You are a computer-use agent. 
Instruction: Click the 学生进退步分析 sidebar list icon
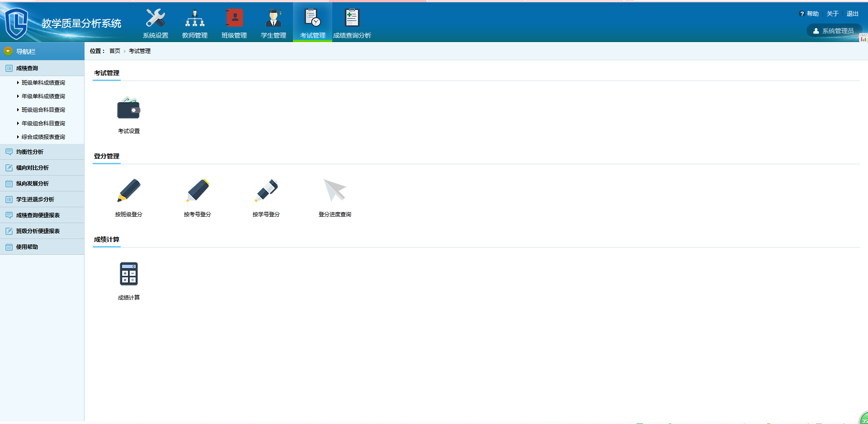coord(9,200)
